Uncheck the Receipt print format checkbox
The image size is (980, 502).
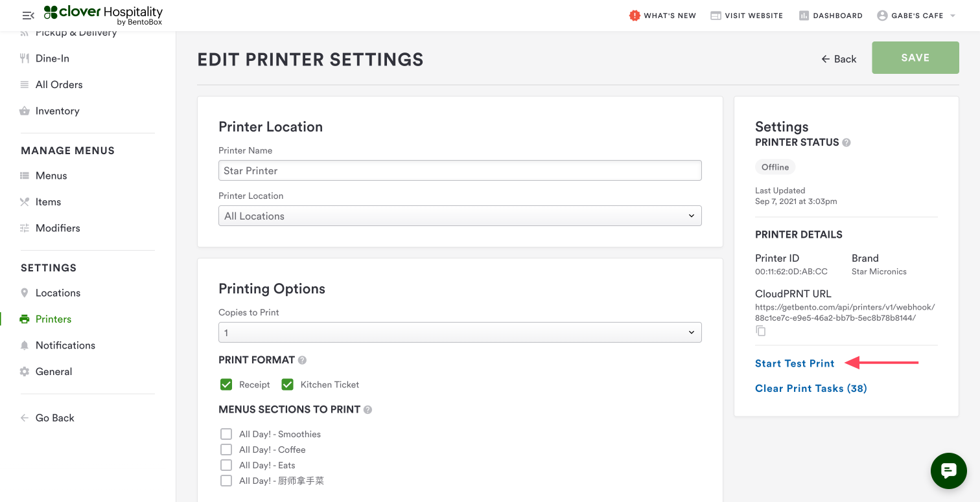(226, 385)
